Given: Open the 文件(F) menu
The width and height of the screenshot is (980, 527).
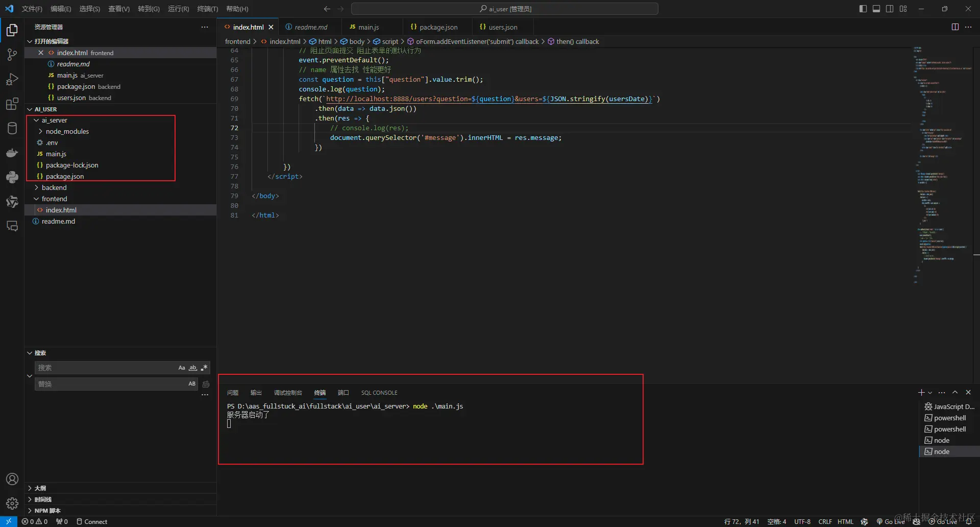Looking at the screenshot, I should (32, 9).
